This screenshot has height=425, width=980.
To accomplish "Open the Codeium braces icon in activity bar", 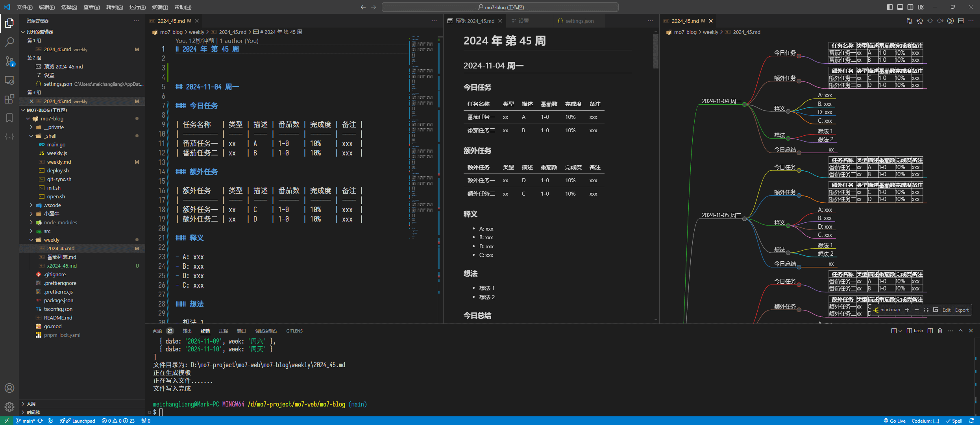I will point(9,137).
